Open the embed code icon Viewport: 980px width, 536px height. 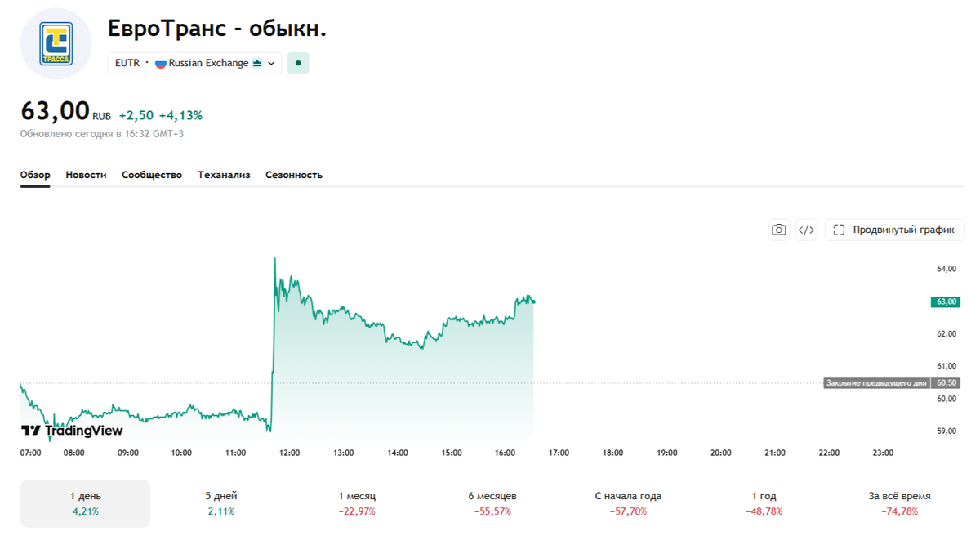(x=806, y=230)
